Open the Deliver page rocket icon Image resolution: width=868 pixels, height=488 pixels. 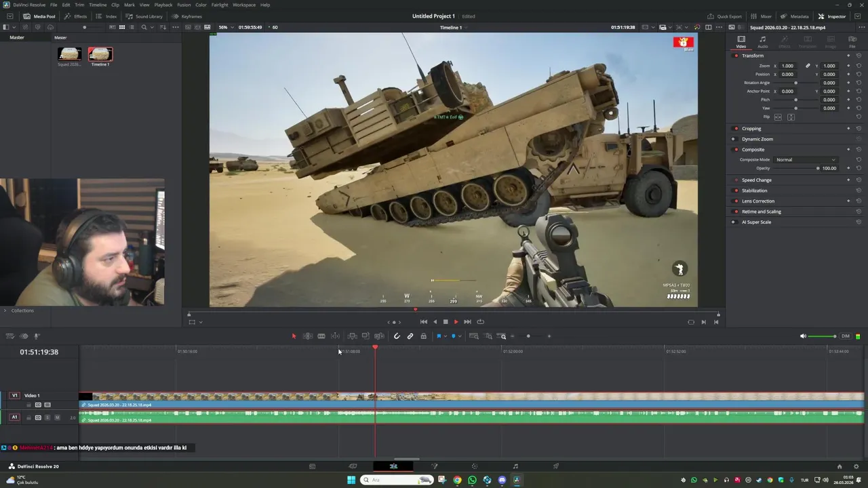pos(556,466)
